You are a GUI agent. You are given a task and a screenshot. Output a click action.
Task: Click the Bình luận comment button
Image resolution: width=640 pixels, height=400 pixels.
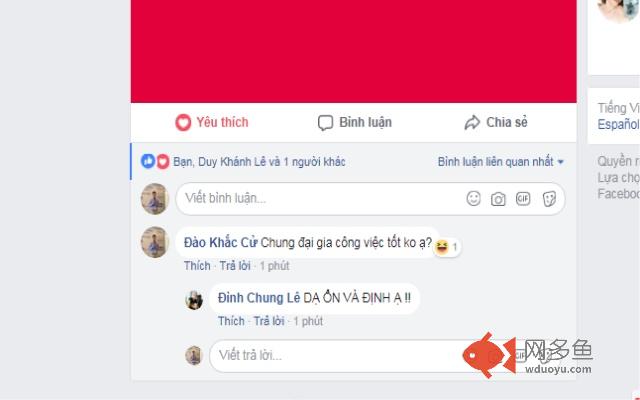pos(355,122)
